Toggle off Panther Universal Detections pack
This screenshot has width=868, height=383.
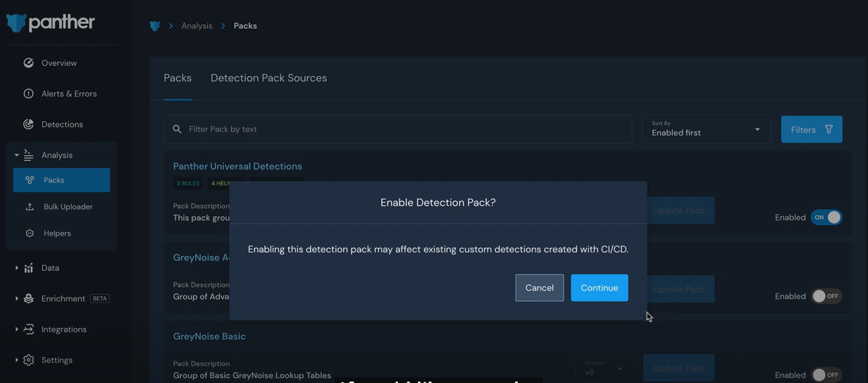(826, 217)
